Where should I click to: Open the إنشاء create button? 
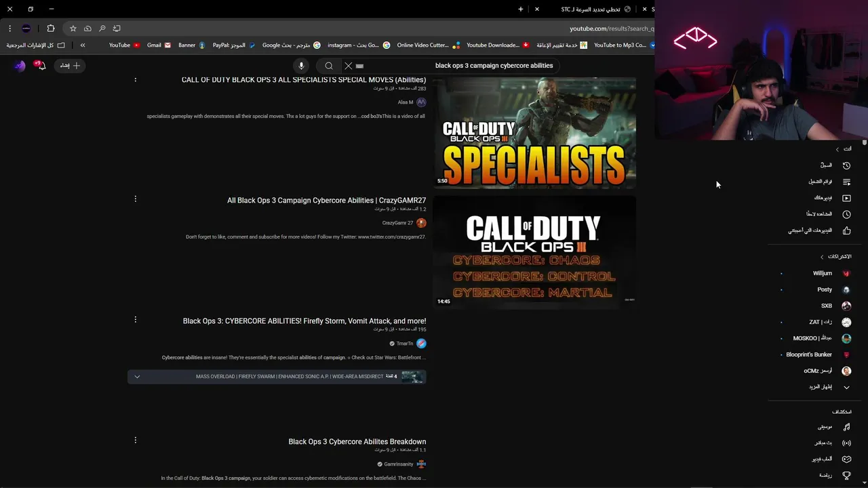[x=70, y=66]
